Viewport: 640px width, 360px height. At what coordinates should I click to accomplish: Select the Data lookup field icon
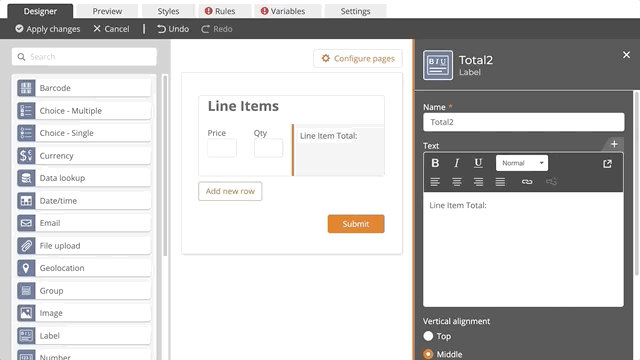tap(26, 178)
